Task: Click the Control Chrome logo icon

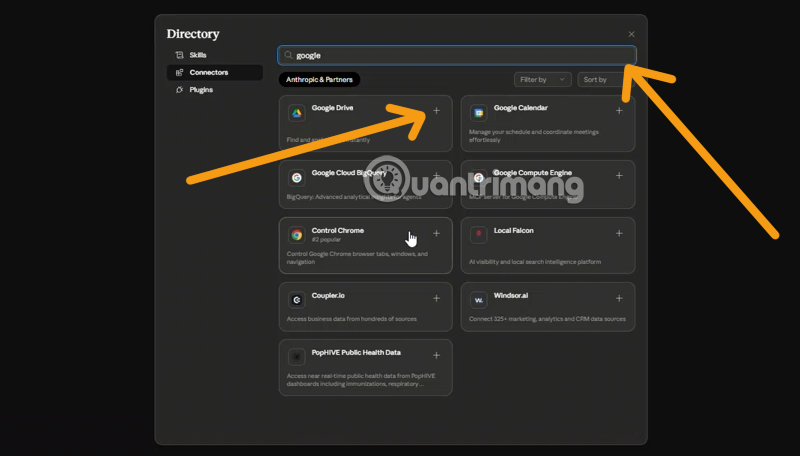Action: pos(296,235)
